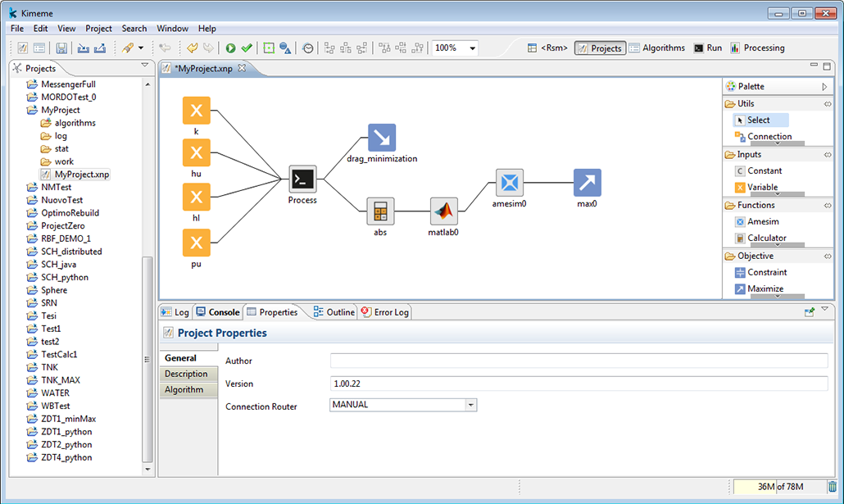Viewport: 844px width, 504px height.
Task: Select MyProject.xnp in the project tree
Action: click(75, 175)
